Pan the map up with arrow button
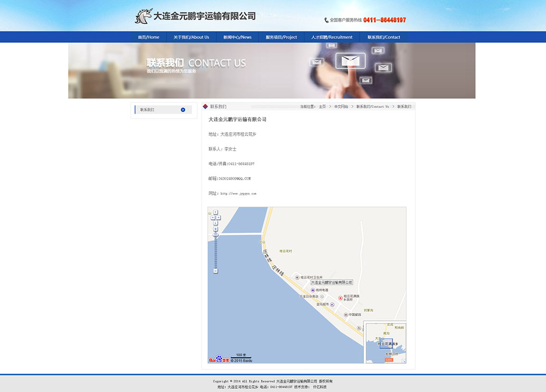Screen dimensions: 546x392 pos(215,212)
